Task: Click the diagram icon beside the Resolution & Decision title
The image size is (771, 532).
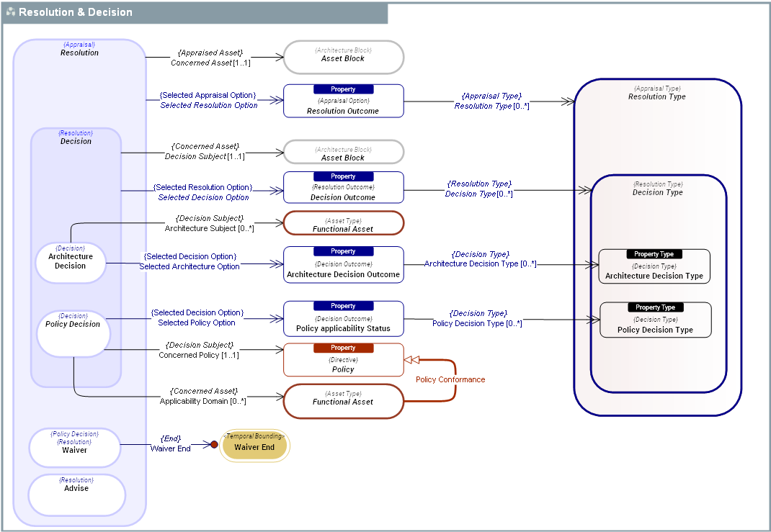Action: pos(11,13)
